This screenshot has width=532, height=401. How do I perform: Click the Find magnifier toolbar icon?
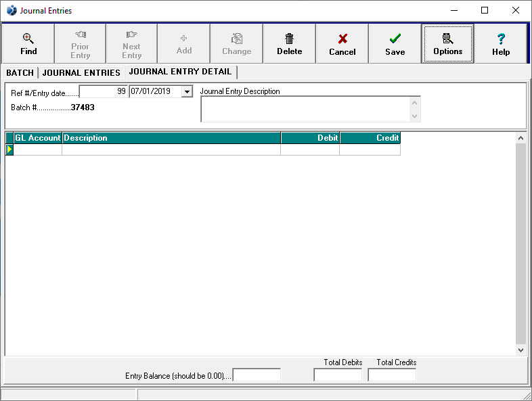click(x=28, y=39)
